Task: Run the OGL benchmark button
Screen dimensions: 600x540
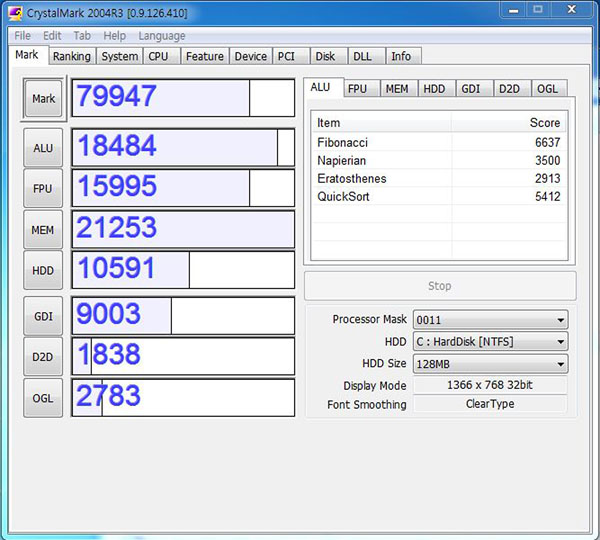Action: 43,398
